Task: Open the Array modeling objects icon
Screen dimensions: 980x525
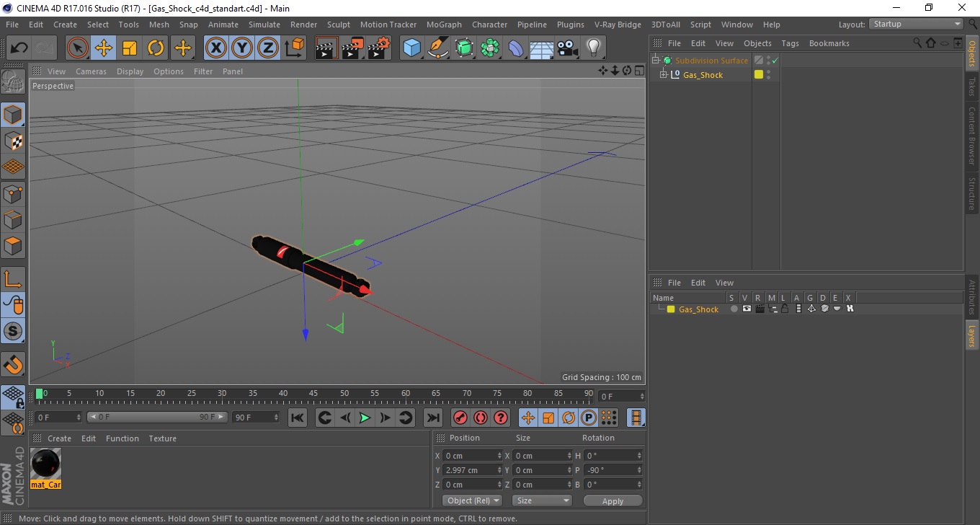Action: (490, 48)
